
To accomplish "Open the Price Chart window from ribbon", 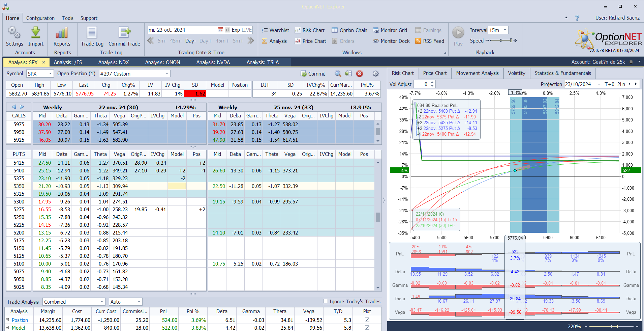I will click(310, 41).
